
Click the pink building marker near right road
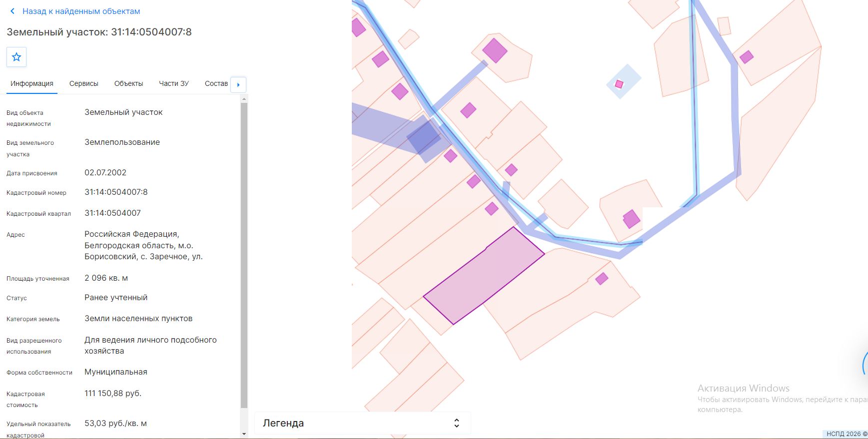pyautogui.click(x=747, y=57)
